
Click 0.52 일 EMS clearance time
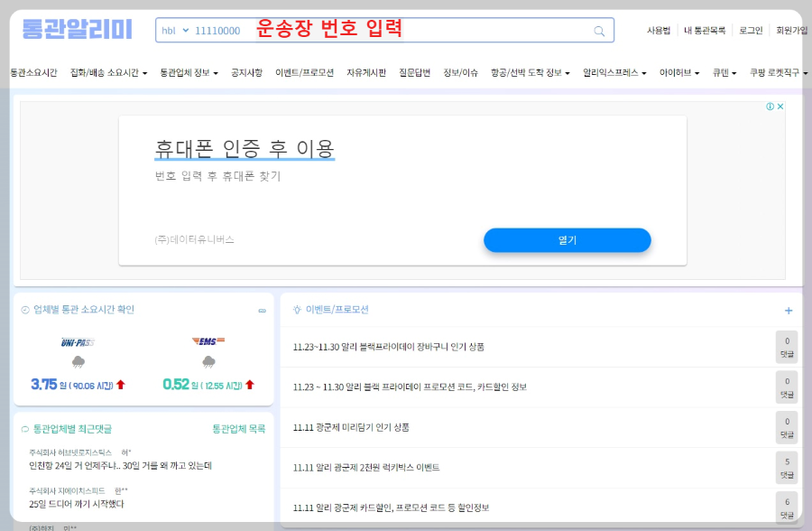click(x=202, y=385)
